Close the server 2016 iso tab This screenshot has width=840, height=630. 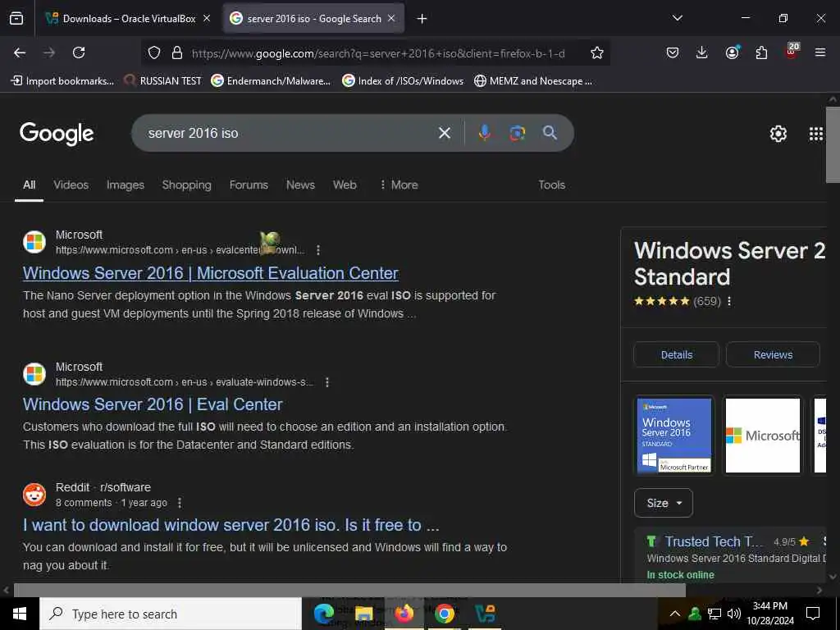pyautogui.click(x=391, y=18)
